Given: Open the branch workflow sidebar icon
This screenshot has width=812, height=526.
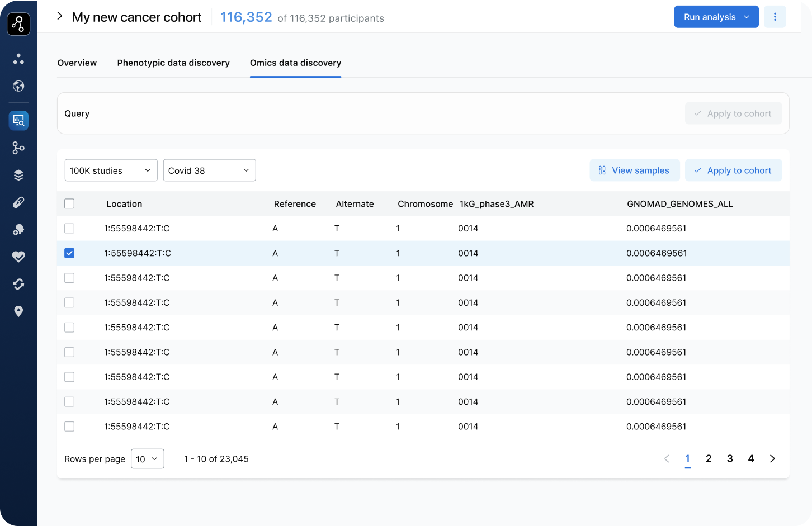Looking at the screenshot, I should (18, 148).
